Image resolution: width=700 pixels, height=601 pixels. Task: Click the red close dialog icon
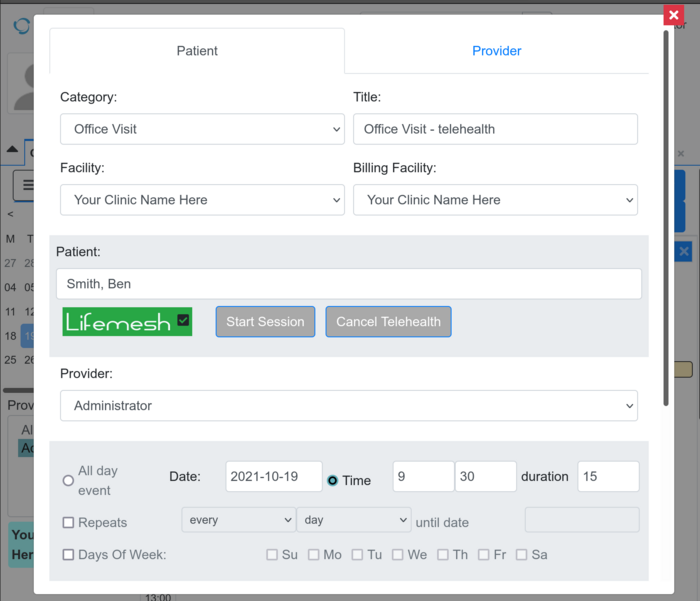click(x=673, y=15)
